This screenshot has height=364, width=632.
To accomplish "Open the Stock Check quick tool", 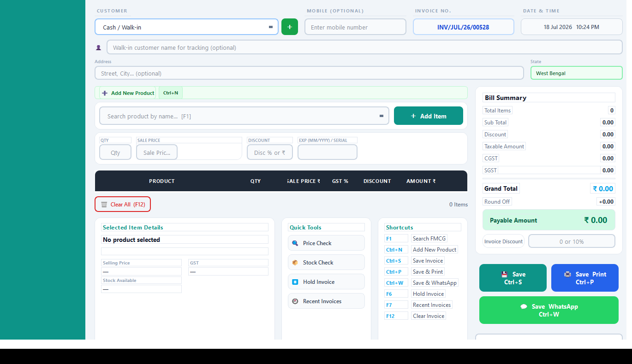I will [x=326, y=262].
